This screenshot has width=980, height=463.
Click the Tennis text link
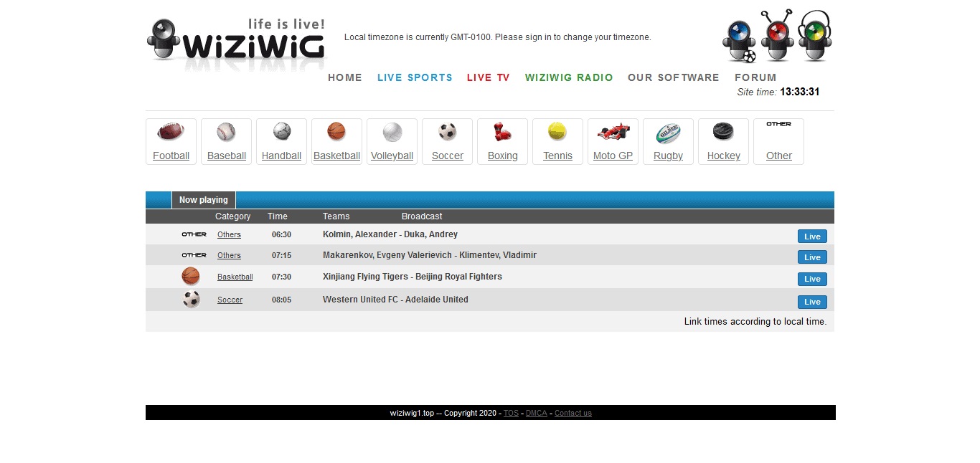pyautogui.click(x=557, y=156)
